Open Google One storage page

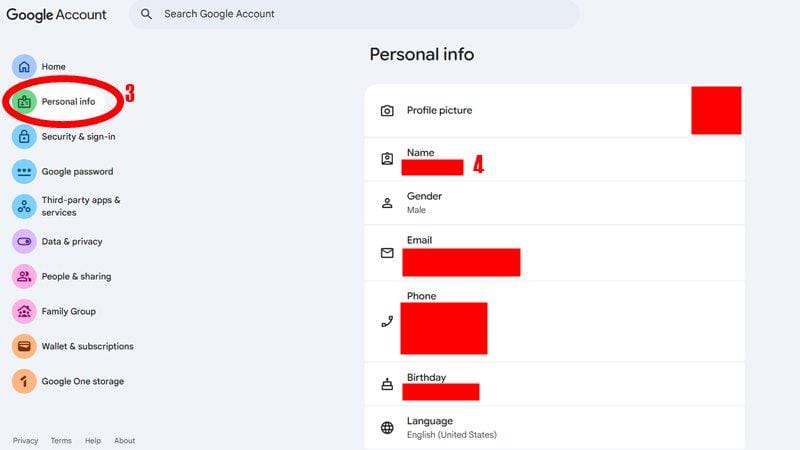pyautogui.click(x=83, y=381)
